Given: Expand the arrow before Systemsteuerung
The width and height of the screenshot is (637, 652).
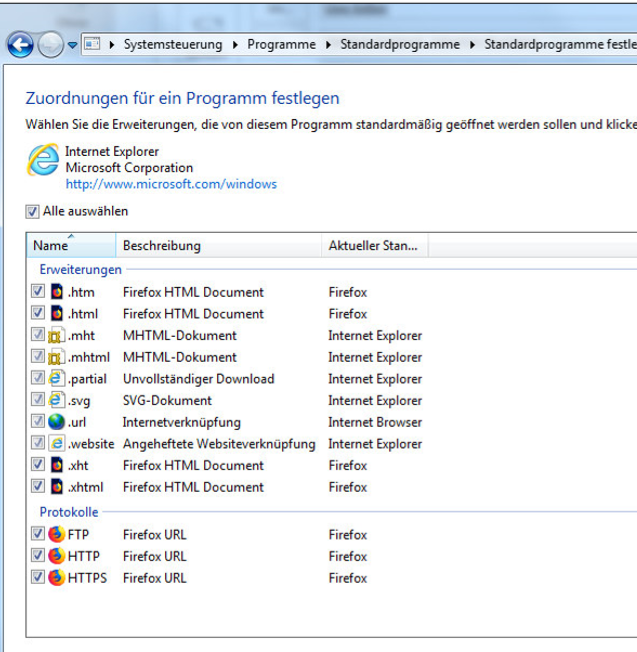Looking at the screenshot, I should pyautogui.click(x=111, y=44).
